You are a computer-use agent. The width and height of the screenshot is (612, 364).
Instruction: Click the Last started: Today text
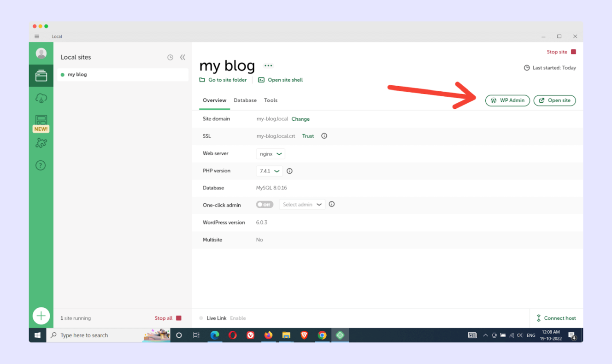tap(554, 68)
